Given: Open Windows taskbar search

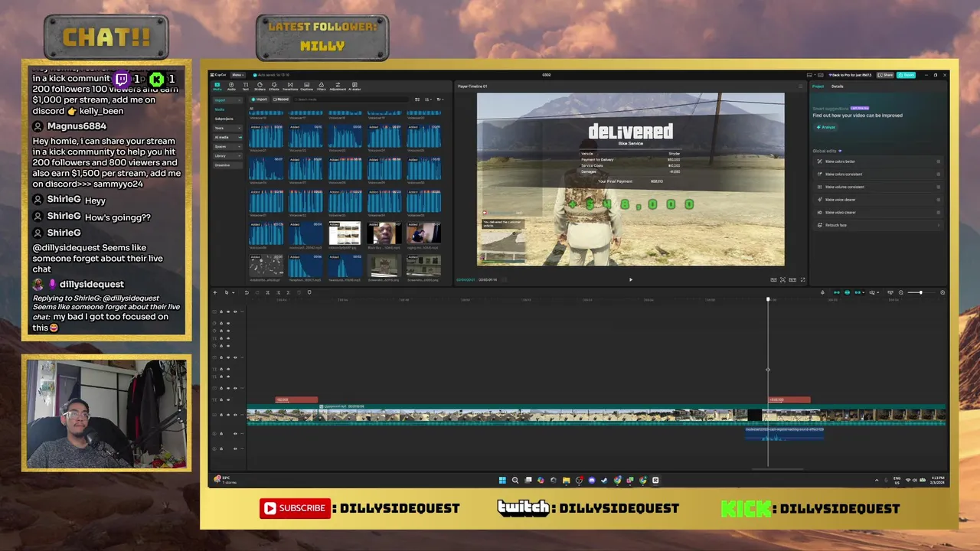Looking at the screenshot, I should click(x=515, y=480).
